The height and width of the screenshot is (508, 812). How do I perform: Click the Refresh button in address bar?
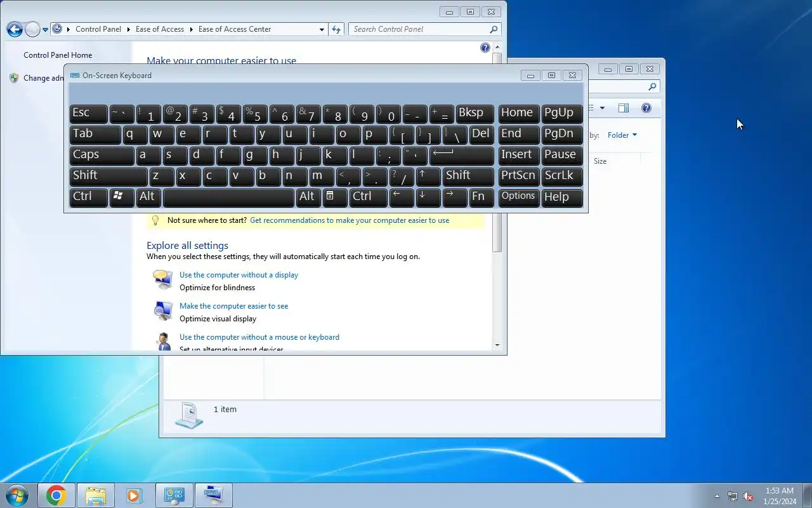(x=336, y=29)
